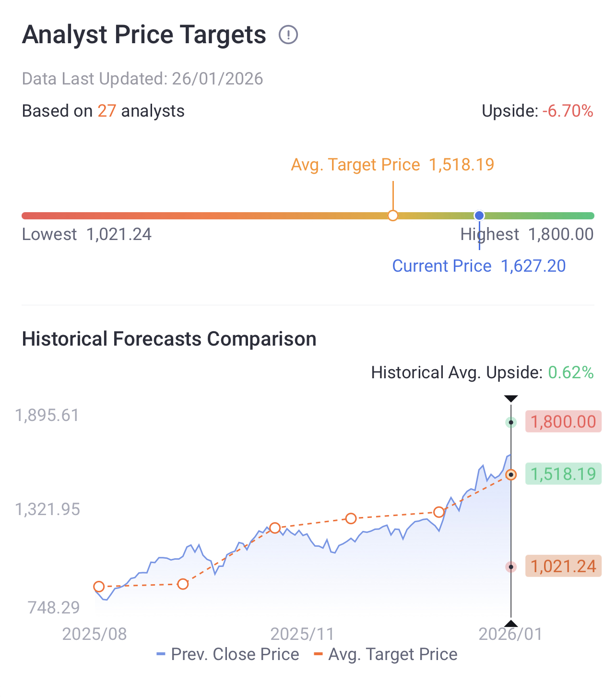Select the red 1,800.00 highest target label

(x=563, y=421)
